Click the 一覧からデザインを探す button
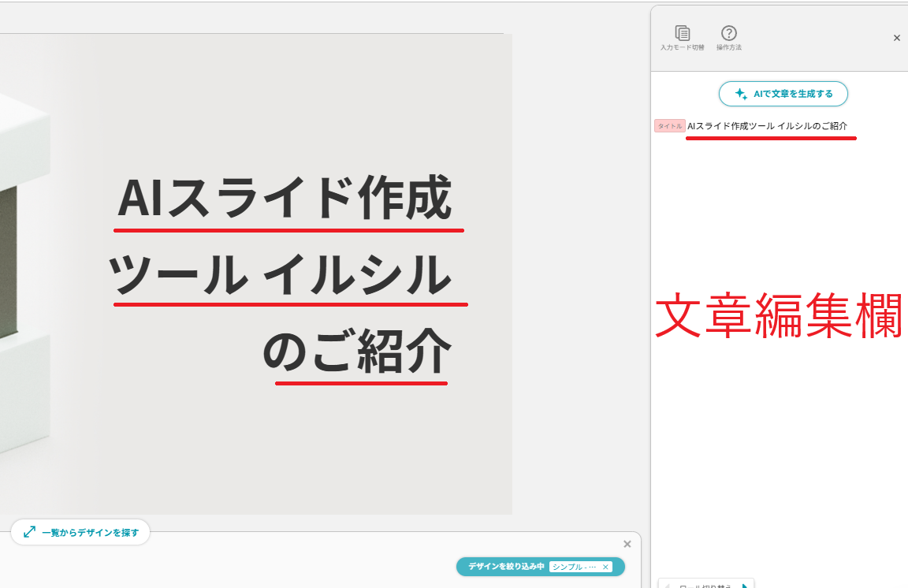 pyautogui.click(x=80, y=532)
